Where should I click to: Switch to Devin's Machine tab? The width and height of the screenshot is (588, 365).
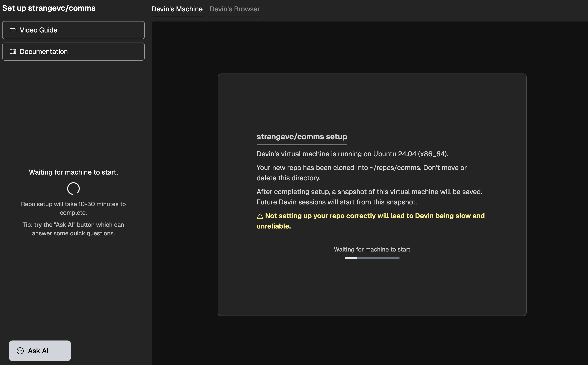click(177, 9)
